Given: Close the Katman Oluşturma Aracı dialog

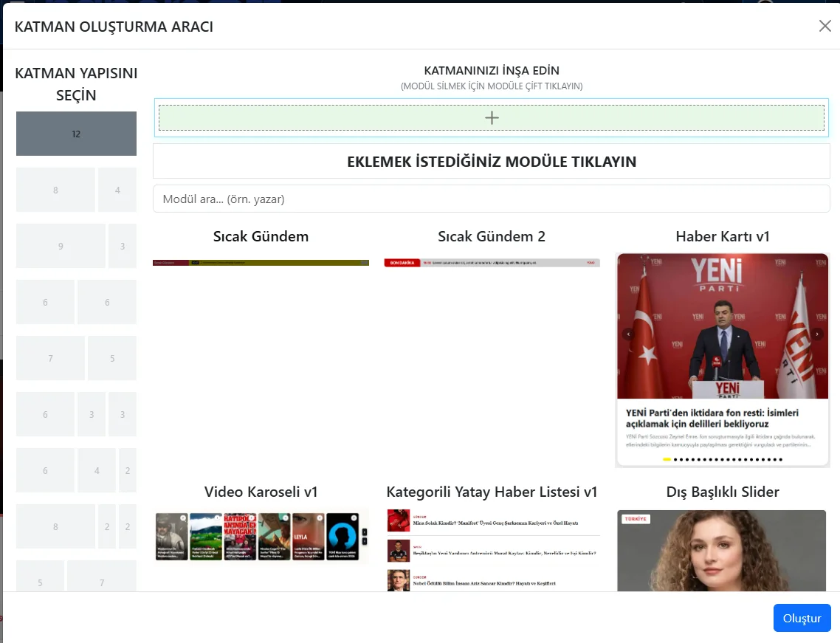Looking at the screenshot, I should point(825,26).
